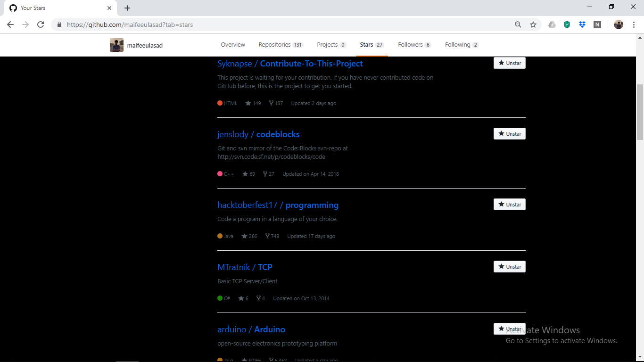644x362 pixels.
Task: Click star count 6 on TCP repo
Action: (x=243, y=298)
